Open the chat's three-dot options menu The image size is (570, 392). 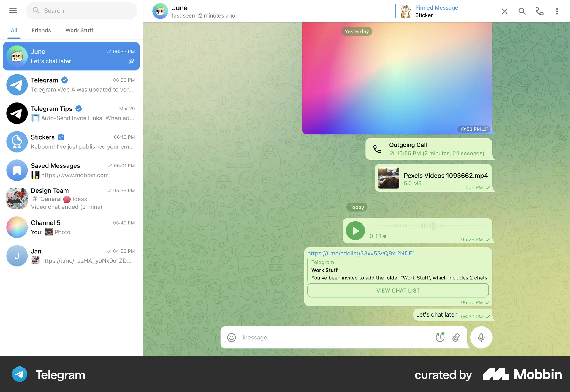point(557,11)
